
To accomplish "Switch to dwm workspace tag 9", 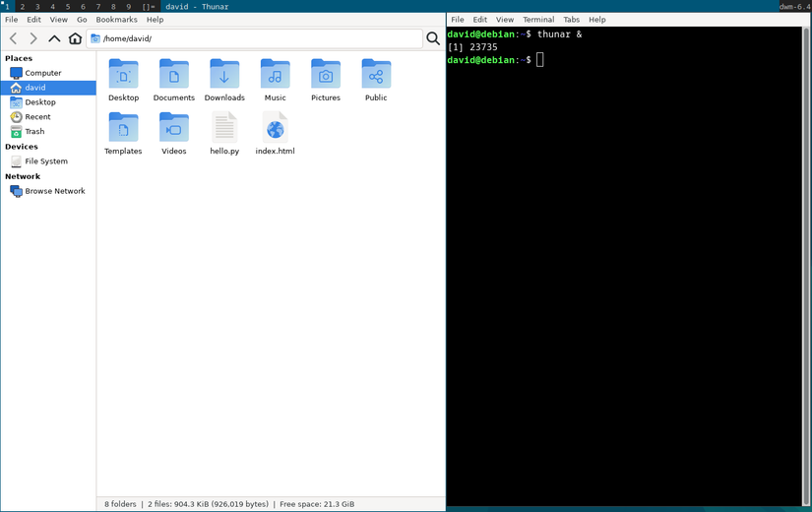I will tap(128, 6).
